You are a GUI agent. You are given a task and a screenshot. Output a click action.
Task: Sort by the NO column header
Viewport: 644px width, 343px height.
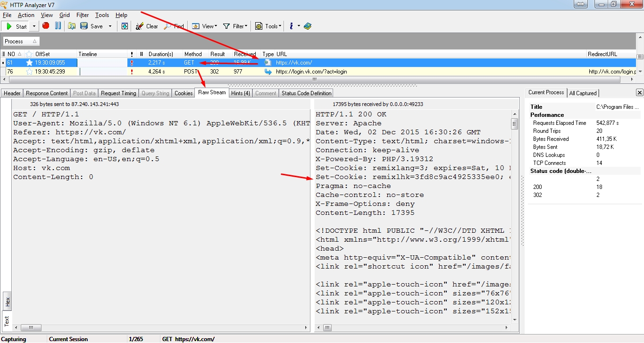coord(15,54)
